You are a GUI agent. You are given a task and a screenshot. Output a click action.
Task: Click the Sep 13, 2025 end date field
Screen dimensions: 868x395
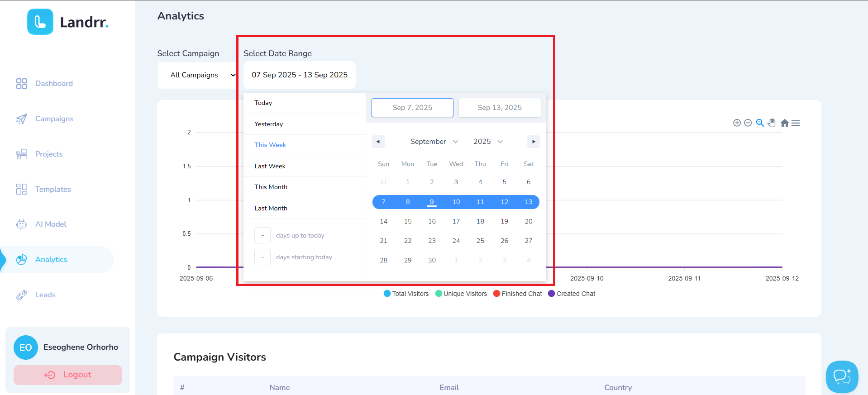(500, 108)
